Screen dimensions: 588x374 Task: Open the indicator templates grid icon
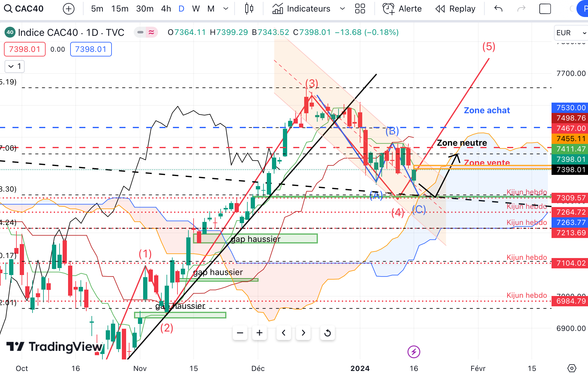(x=360, y=9)
